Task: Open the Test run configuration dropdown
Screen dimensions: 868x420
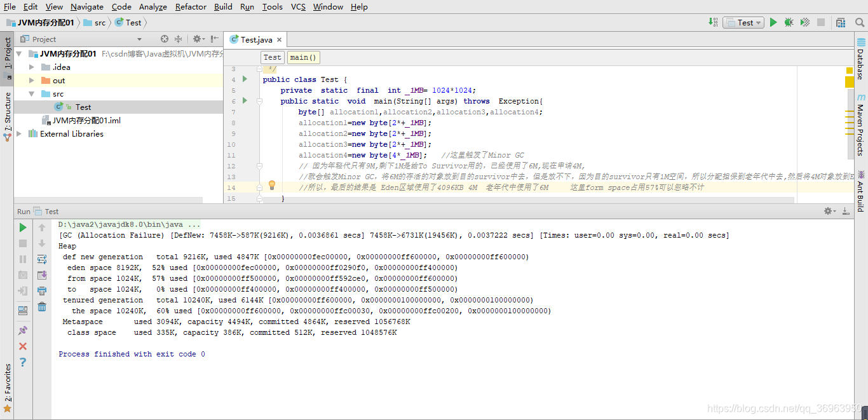Action: [745, 22]
